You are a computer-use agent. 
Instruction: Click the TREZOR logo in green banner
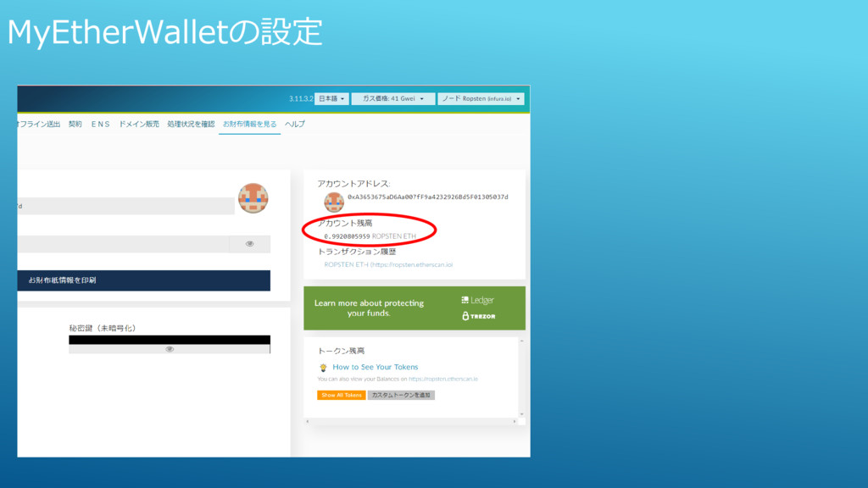pyautogui.click(x=479, y=316)
